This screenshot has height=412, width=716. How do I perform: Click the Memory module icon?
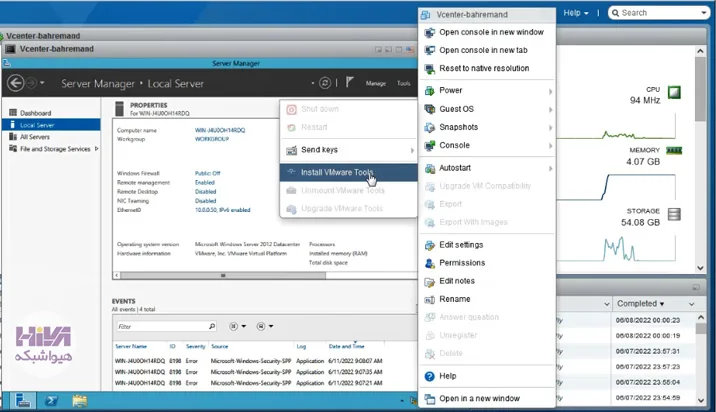674,150
